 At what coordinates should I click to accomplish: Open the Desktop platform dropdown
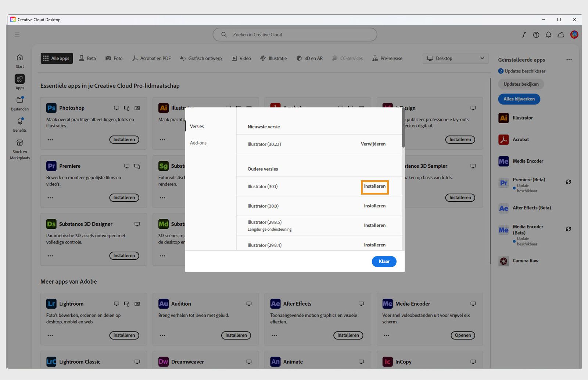[455, 58]
